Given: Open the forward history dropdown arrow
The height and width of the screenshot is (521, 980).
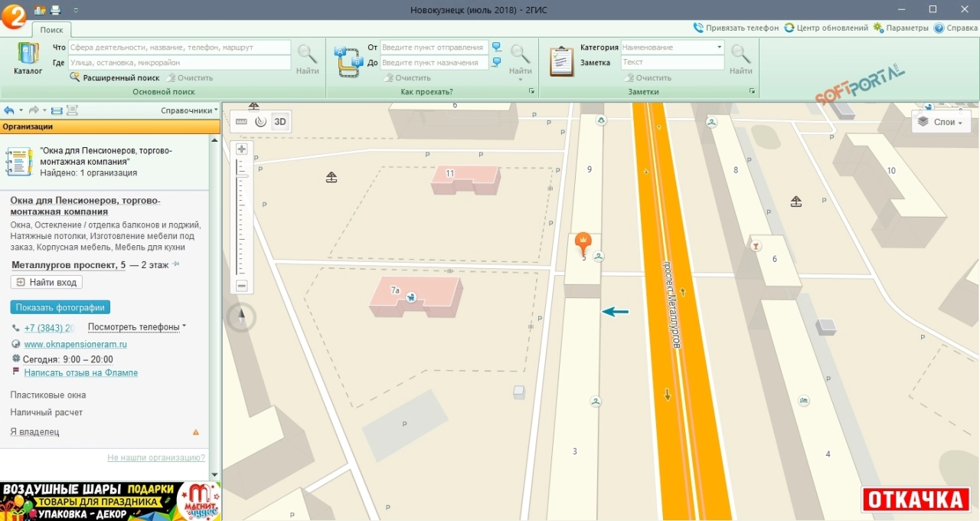Looking at the screenshot, I should [45, 110].
